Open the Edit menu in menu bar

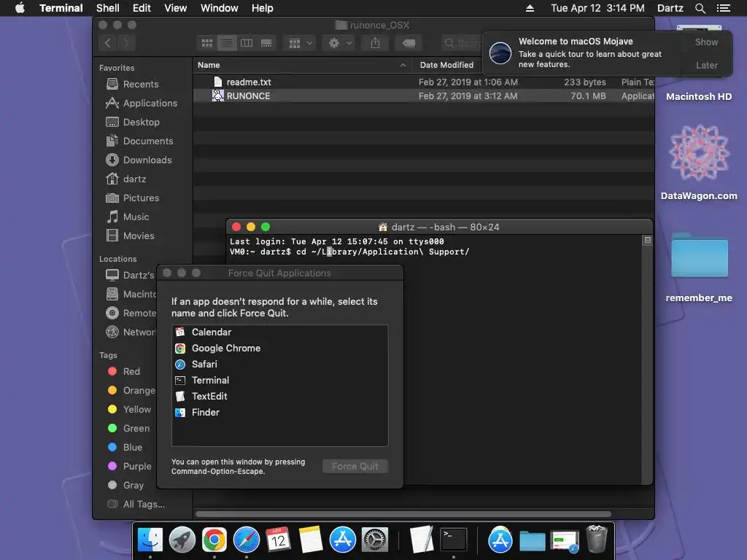click(x=142, y=8)
